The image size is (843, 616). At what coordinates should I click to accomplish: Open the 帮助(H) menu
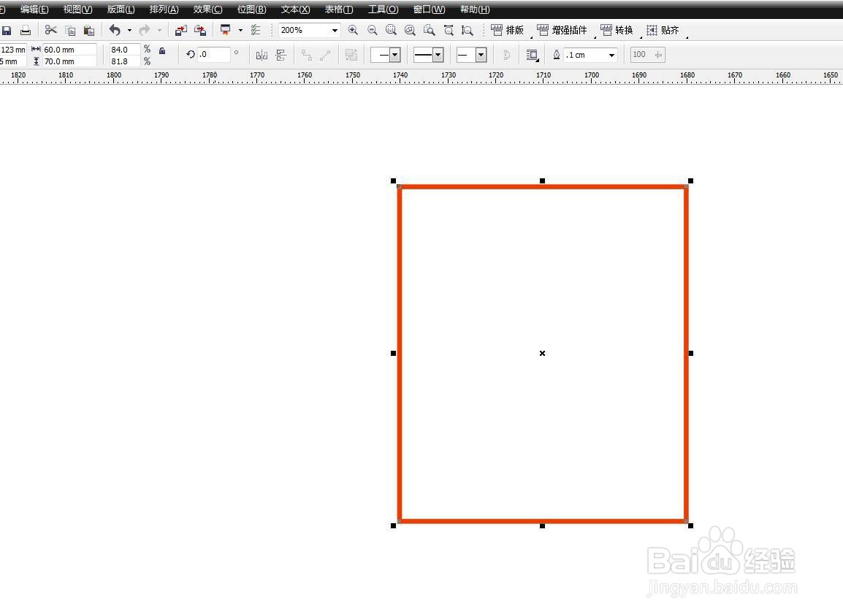[475, 9]
